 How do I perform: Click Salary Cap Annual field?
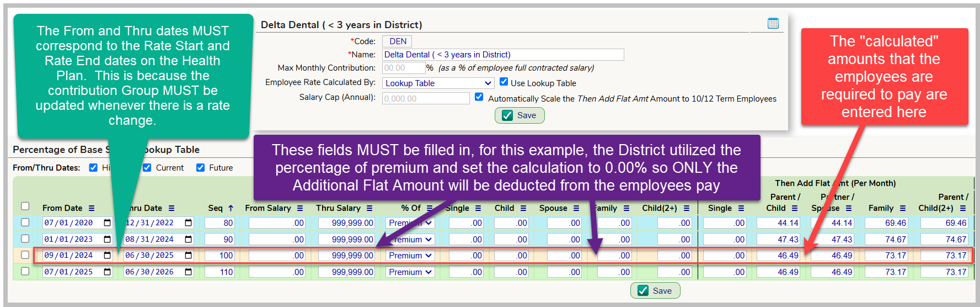426,98
